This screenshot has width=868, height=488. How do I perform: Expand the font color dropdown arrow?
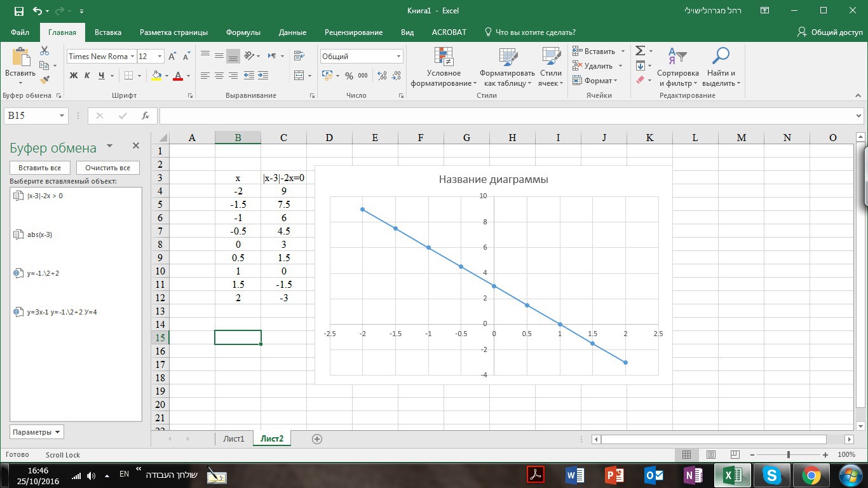click(x=189, y=76)
